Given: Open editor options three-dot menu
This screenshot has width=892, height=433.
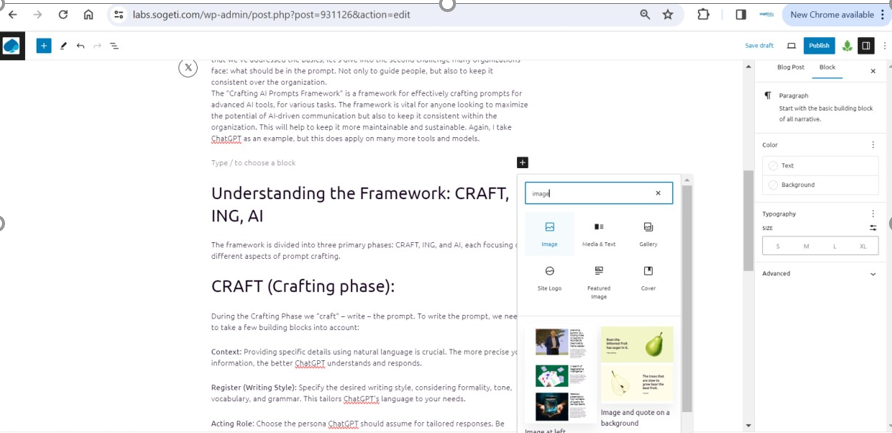Looking at the screenshot, I should (x=885, y=46).
